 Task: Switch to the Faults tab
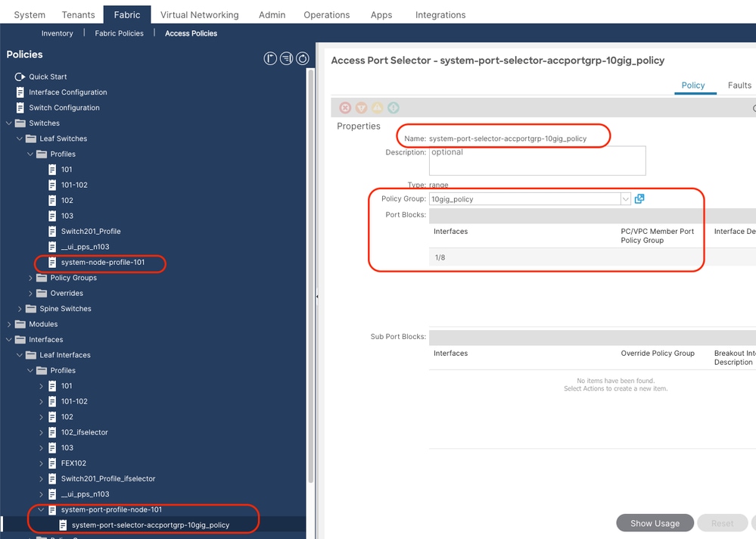[739, 86]
